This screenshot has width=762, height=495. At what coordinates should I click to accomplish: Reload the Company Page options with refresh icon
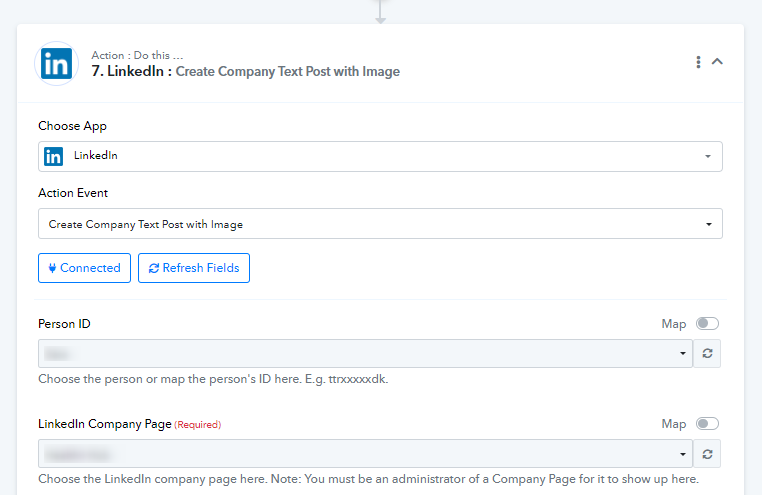coord(707,454)
